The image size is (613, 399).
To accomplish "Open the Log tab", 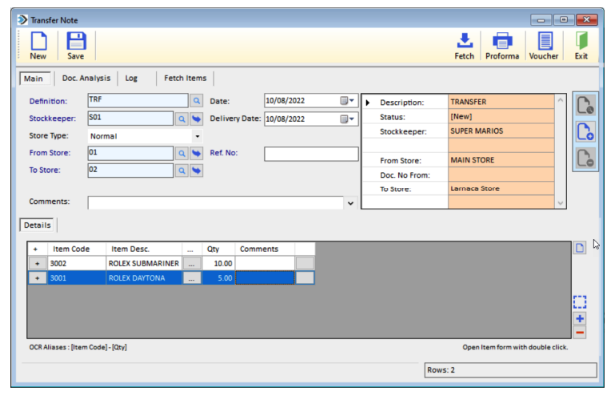I will pyautogui.click(x=131, y=78).
